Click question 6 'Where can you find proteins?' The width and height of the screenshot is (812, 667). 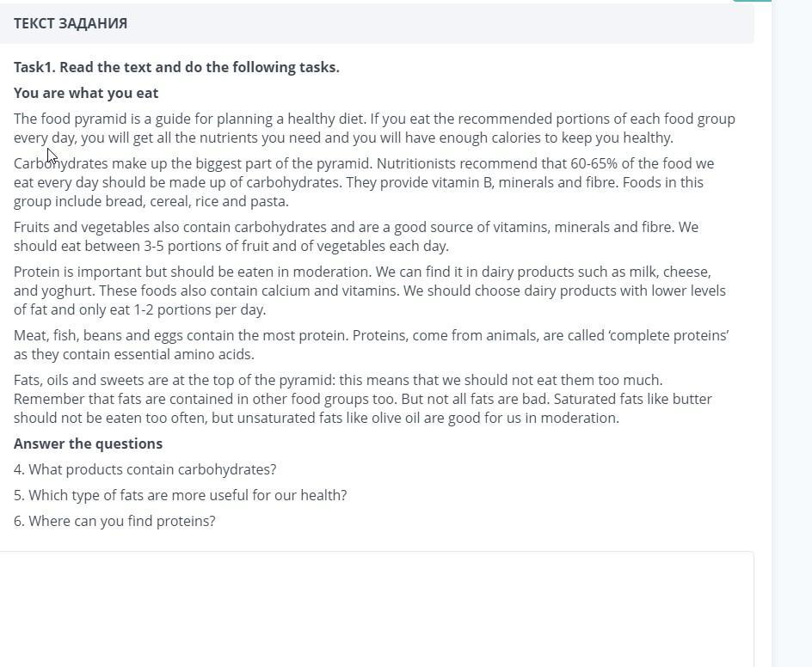click(114, 521)
